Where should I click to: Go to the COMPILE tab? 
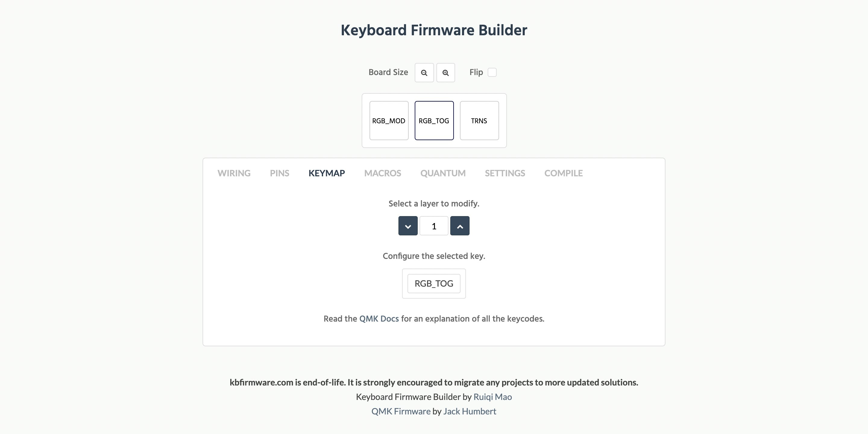563,173
